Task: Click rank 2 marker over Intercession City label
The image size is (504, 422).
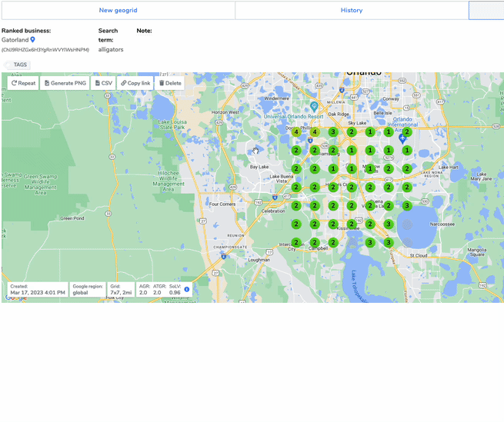Action: pos(296,242)
